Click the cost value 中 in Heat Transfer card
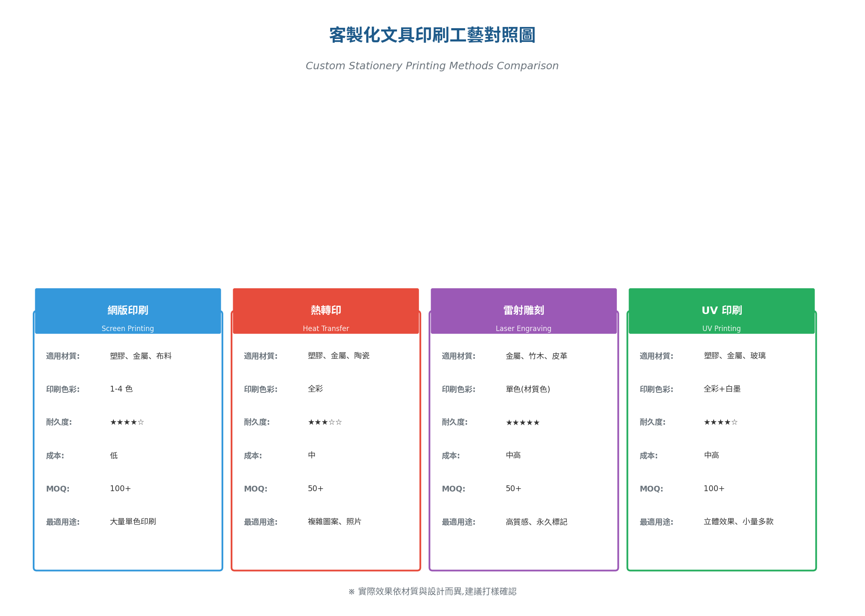Viewport: 865px width, 616px height. (x=312, y=455)
